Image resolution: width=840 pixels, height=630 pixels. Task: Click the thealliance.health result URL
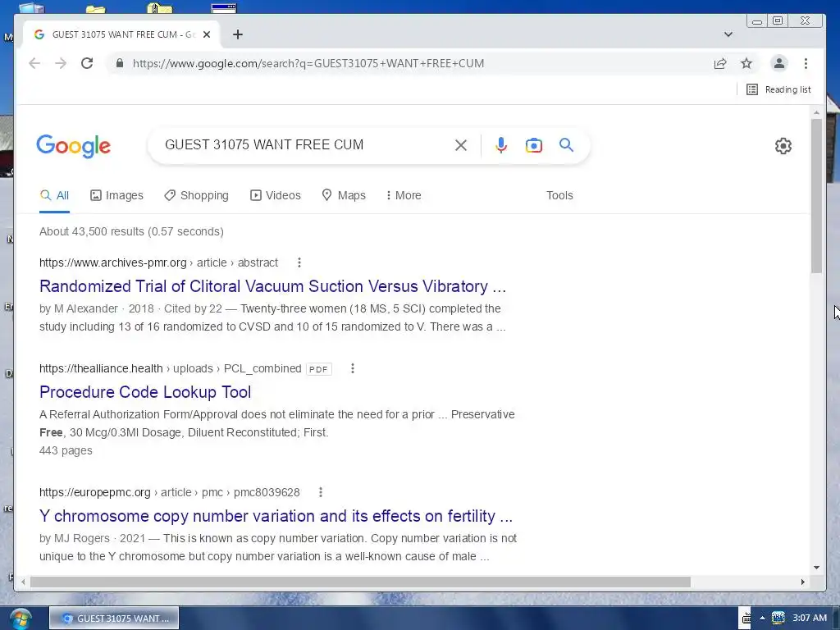tap(171, 368)
